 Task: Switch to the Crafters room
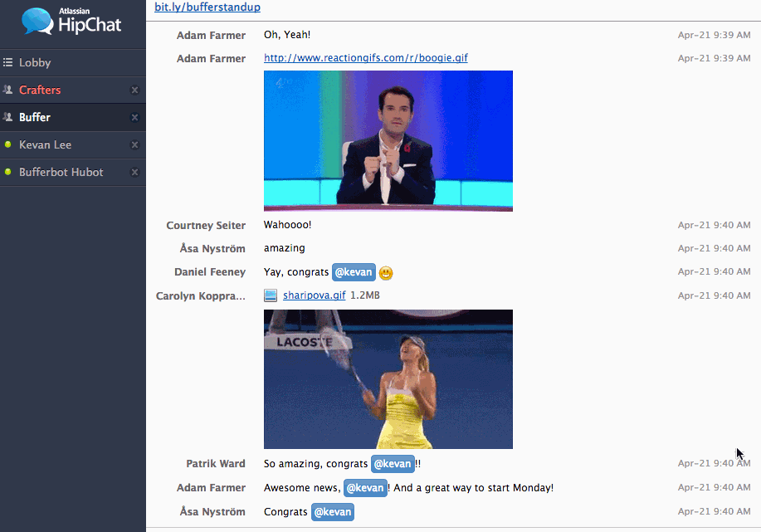(x=39, y=90)
